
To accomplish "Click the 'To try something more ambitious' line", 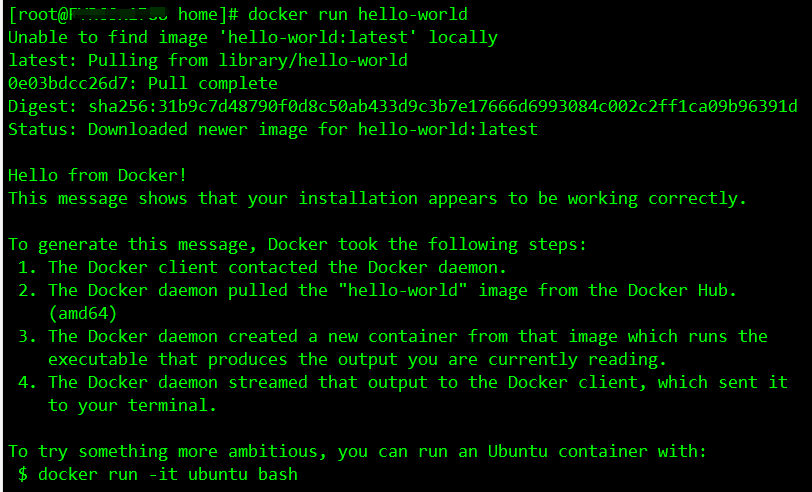I will coord(357,452).
